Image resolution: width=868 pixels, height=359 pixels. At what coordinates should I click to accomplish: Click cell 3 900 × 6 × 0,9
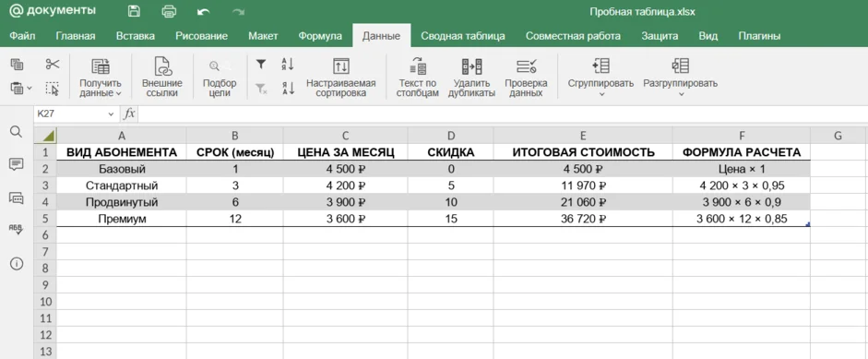pyautogui.click(x=742, y=202)
